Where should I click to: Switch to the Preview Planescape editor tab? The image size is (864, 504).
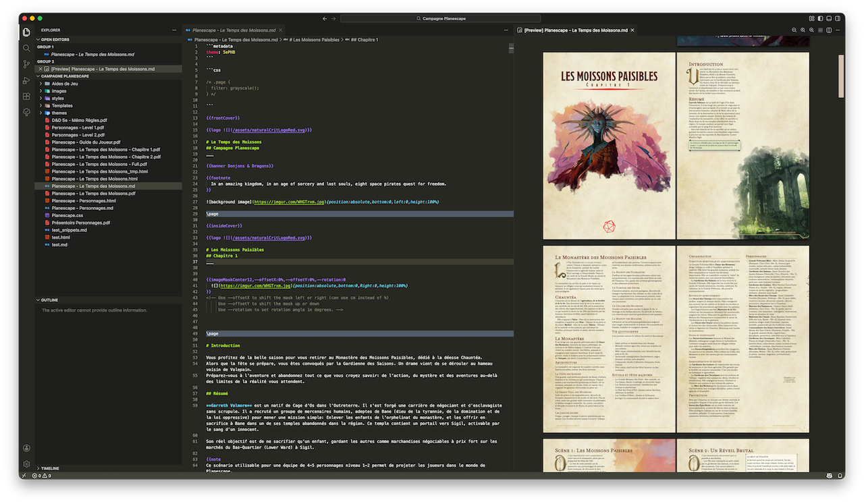[x=576, y=30]
